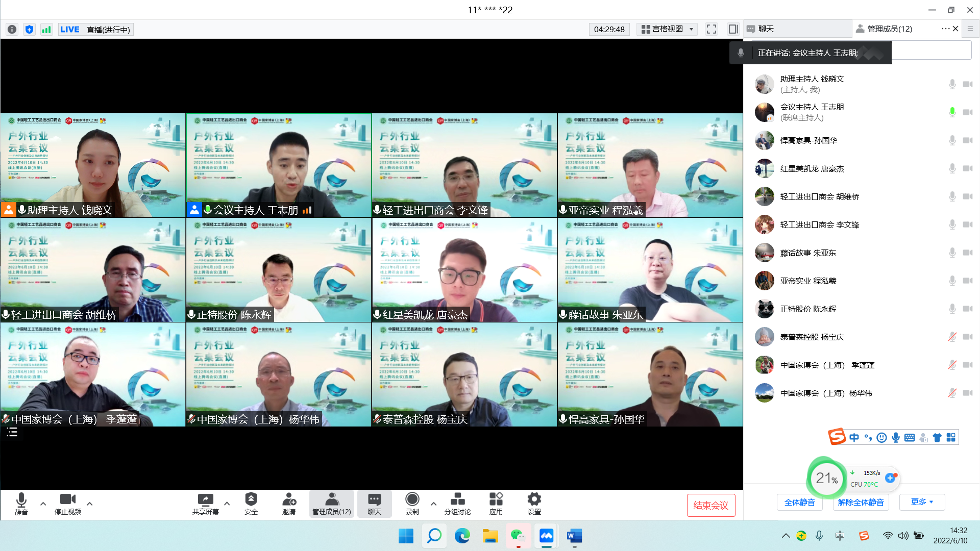Viewport: 980px width, 551px height.
Task: Toggle camera for 会议主持人 王志朋
Action: [968, 112]
